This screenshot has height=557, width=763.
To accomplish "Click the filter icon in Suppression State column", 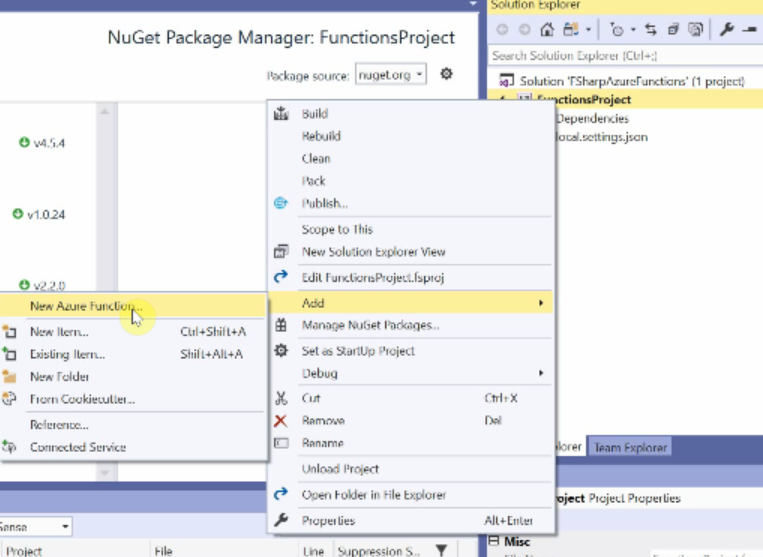I will (x=441, y=550).
